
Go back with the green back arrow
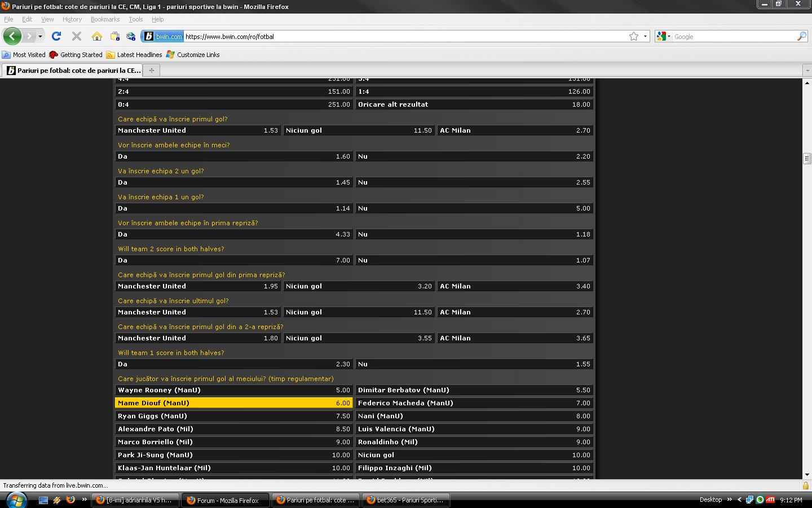click(12, 36)
